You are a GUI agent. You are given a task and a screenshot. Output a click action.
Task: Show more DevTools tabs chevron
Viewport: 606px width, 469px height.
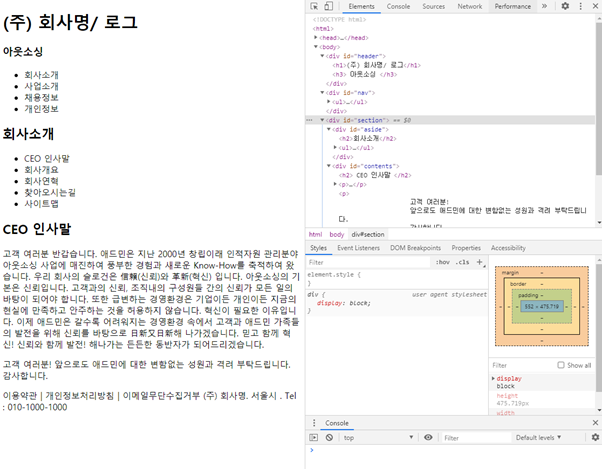(x=544, y=6)
